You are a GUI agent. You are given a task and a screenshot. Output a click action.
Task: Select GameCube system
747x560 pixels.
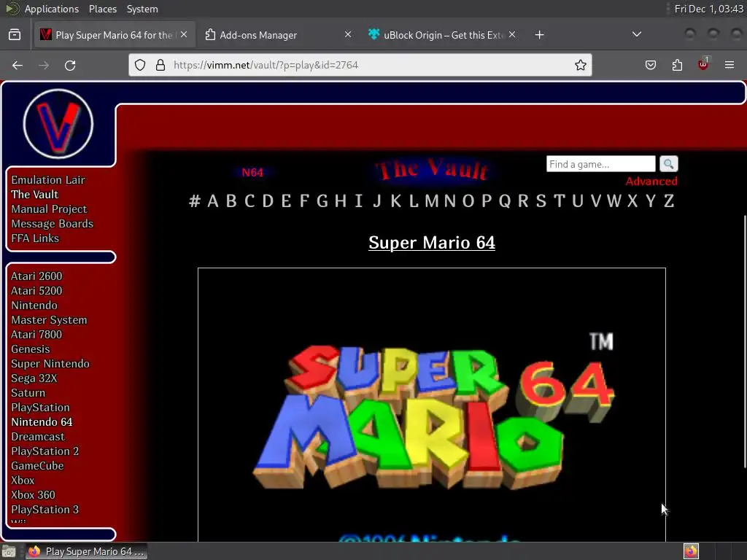(38, 466)
